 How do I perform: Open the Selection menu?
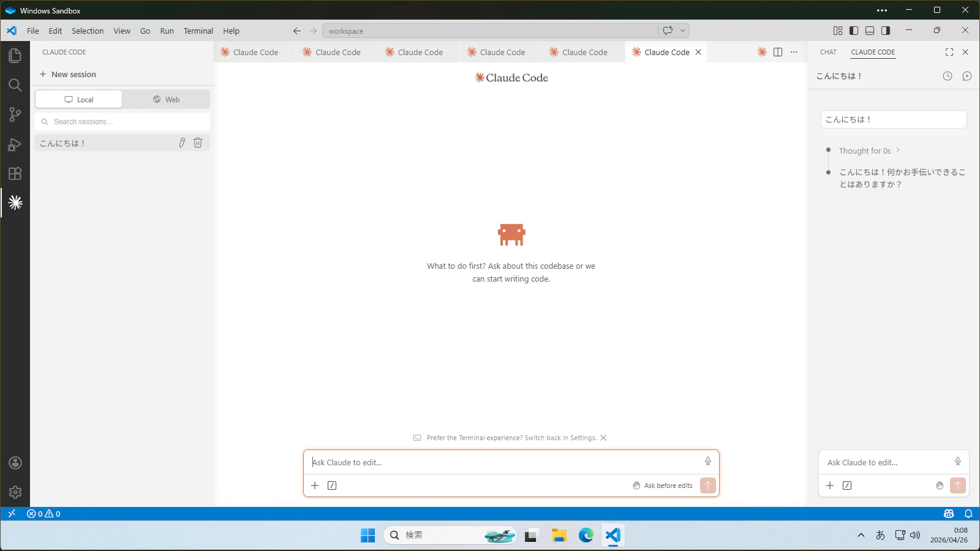pos(88,31)
